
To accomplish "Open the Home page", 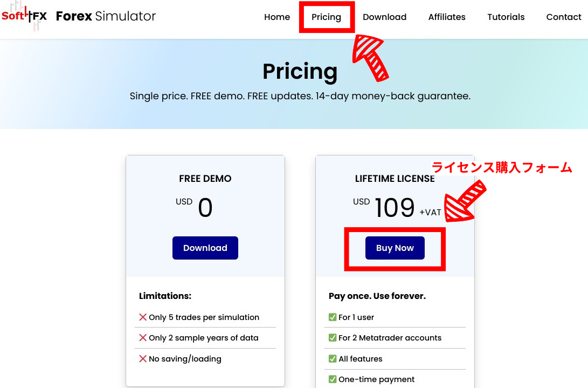I will [276, 17].
